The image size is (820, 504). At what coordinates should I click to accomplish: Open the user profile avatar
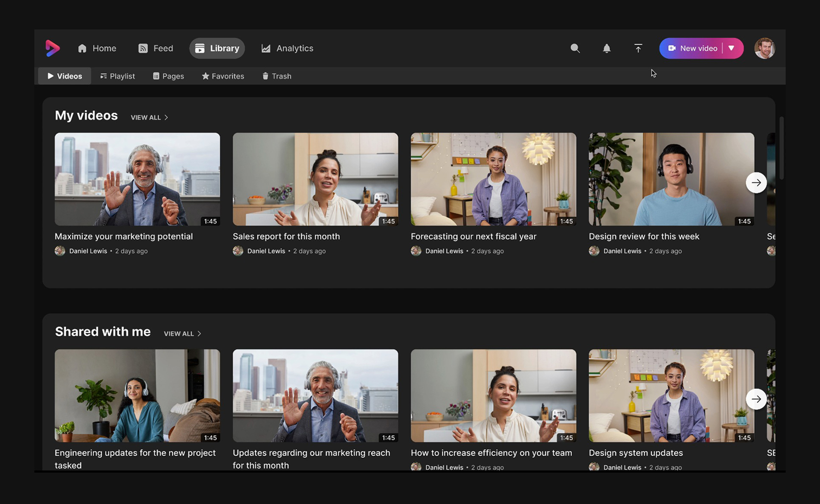(764, 48)
